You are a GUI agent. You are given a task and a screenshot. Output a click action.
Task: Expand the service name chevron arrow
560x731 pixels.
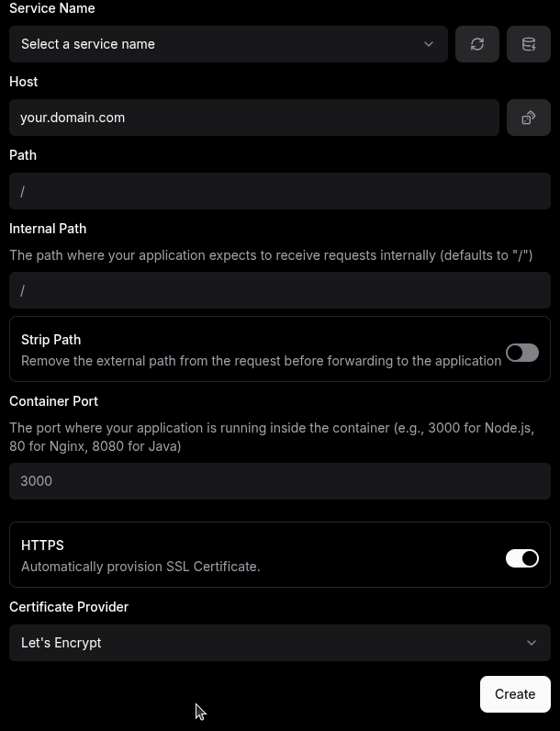point(429,44)
